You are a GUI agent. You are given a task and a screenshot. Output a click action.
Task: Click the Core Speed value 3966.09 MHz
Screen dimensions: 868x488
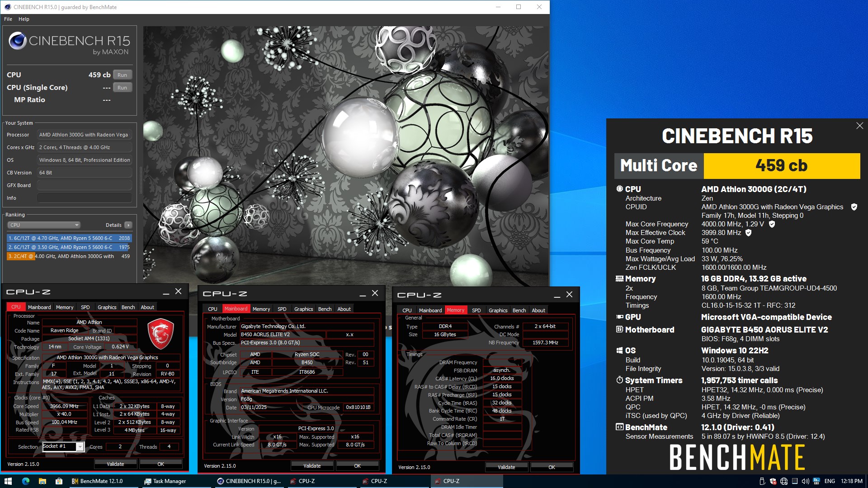[64, 406]
